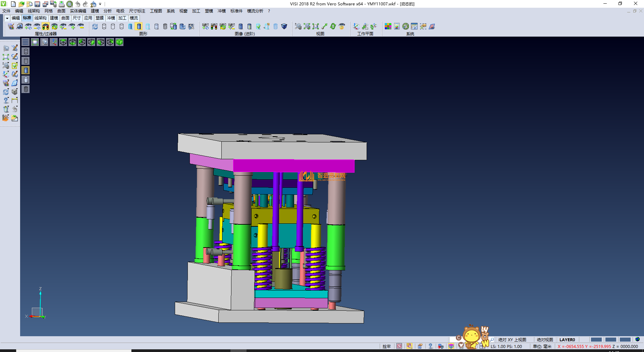
Task: Click the LAYER0 label in status bar
Action: pos(567,340)
